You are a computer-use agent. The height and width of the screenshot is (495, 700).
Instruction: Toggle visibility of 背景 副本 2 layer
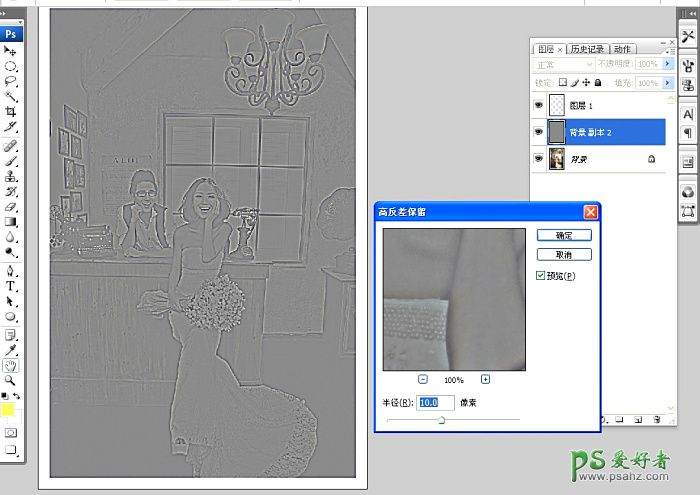pyautogui.click(x=539, y=131)
